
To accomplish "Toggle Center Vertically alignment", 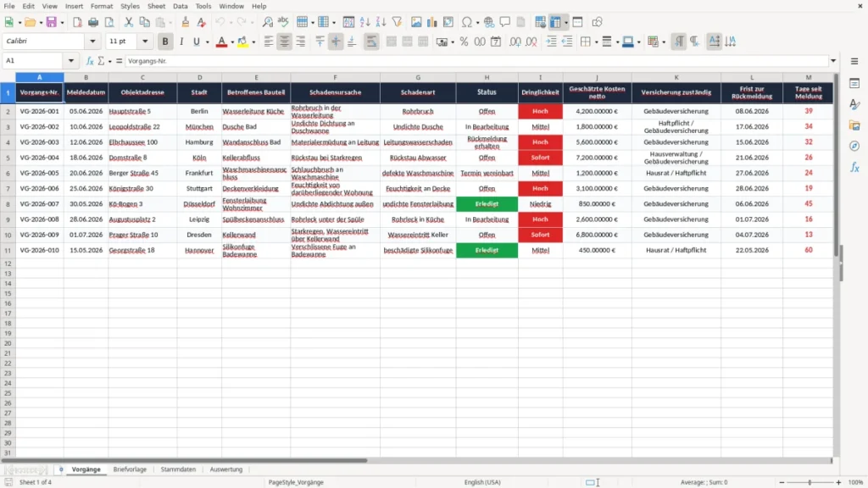I will coord(336,42).
